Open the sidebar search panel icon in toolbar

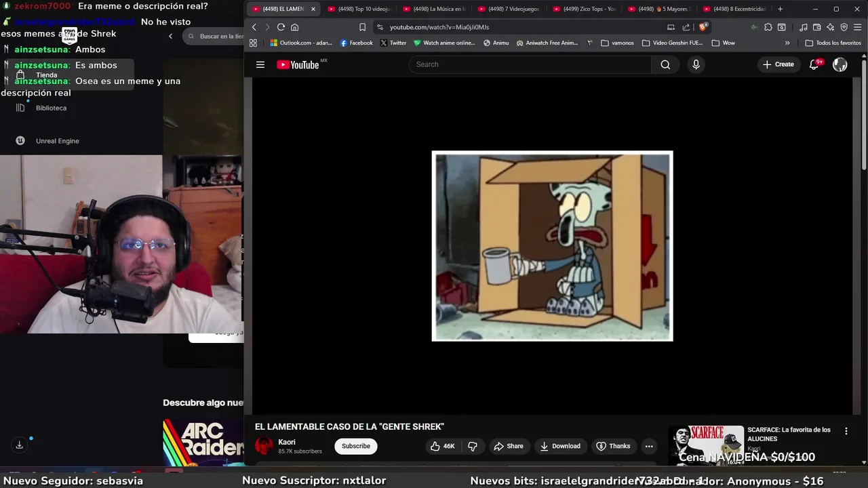click(782, 27)
